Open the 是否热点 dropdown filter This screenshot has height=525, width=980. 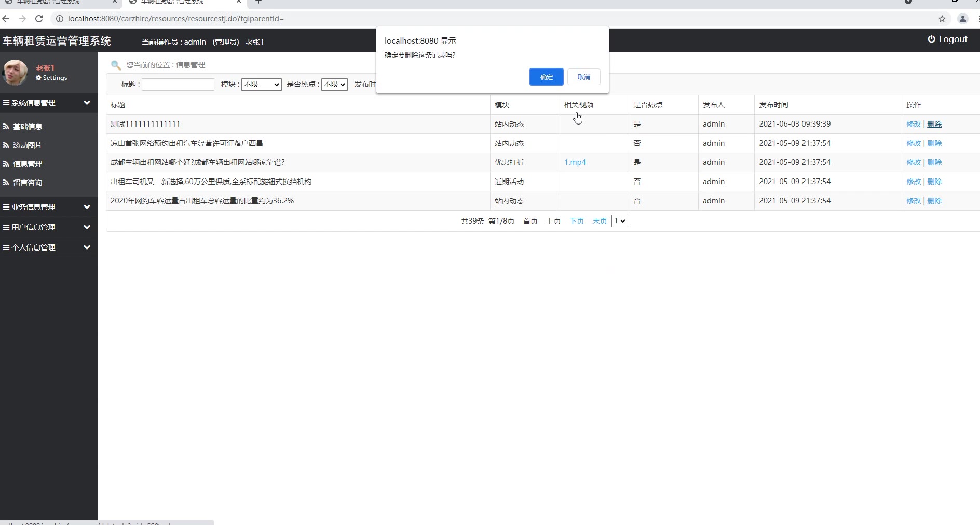pyautogui.click(x=334, y=84)
